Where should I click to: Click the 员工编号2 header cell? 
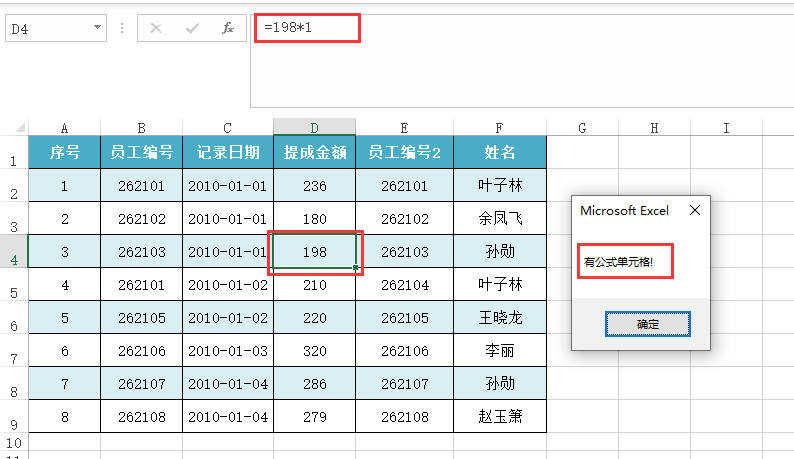(x=404, y=152)
